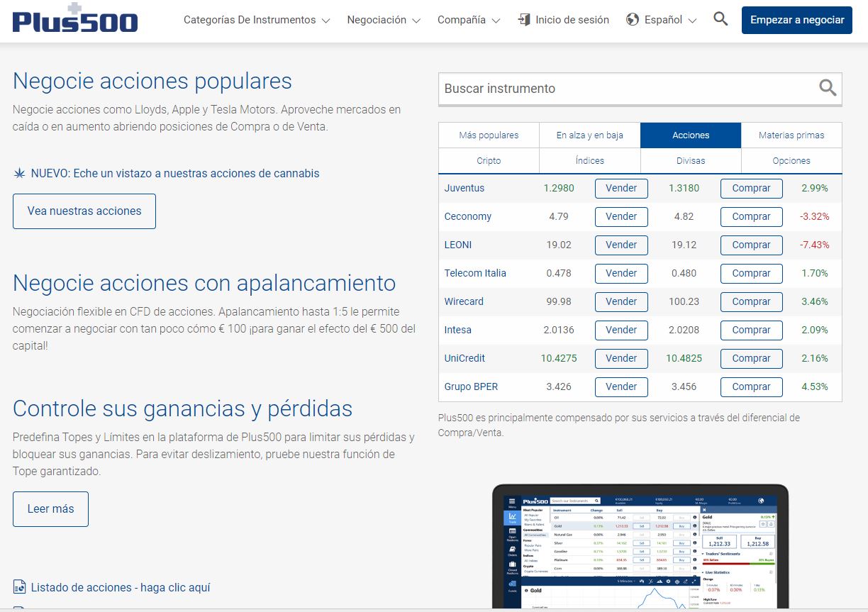Click Comprar for Grupo BPER
The width and height of the screenshot is (868, 612).
click(752, 386)
